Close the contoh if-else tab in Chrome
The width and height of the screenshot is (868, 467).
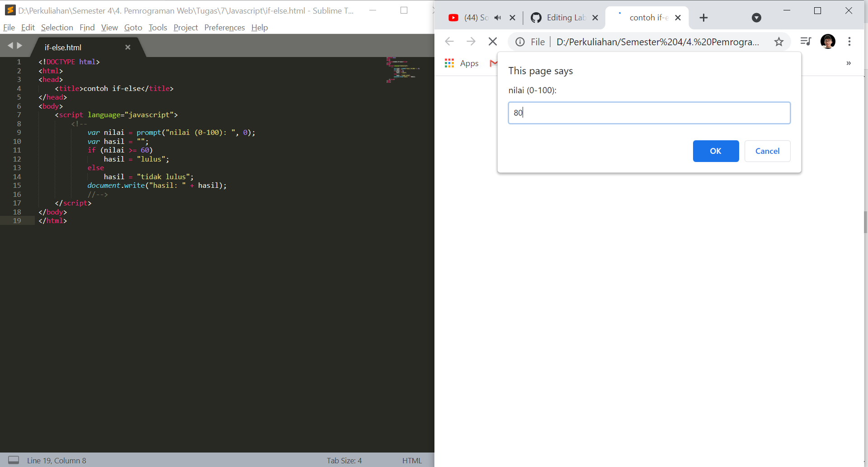click(678, 18)
